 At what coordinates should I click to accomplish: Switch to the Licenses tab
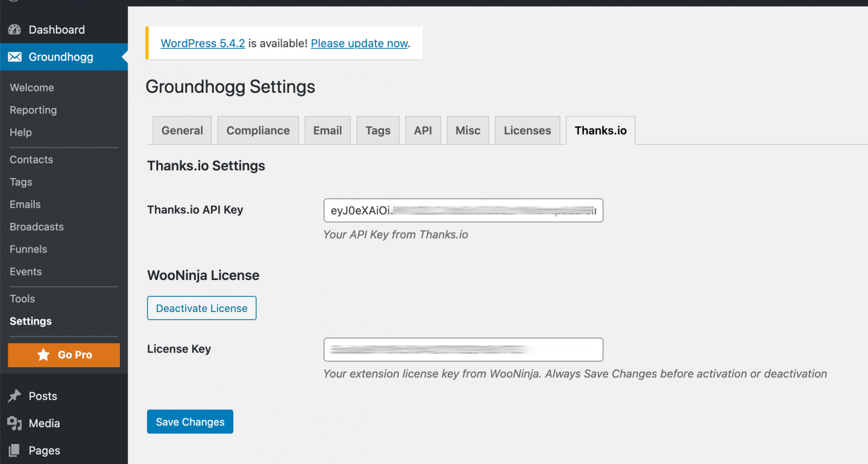pyautogui.click(x=527, y=130)
